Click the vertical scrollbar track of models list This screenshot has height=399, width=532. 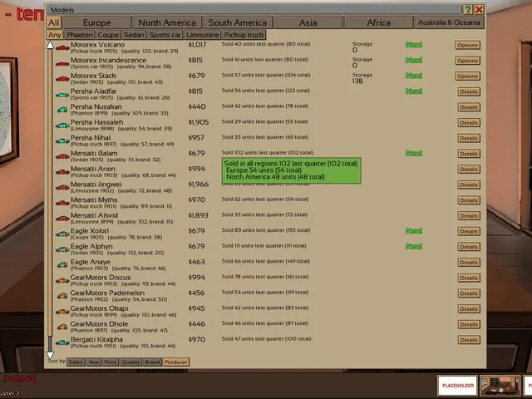(50, 200)
